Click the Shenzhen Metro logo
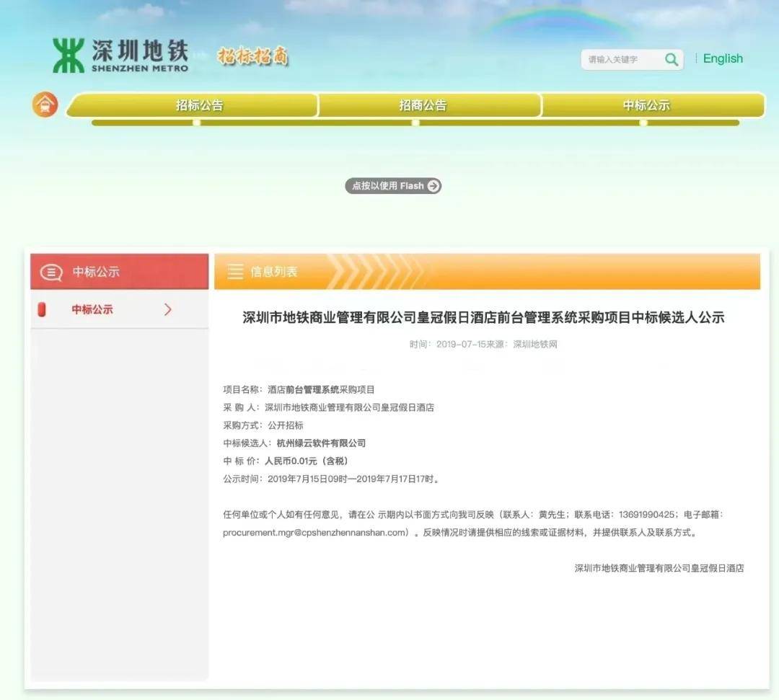Viewport: 779px width, 700px height. coord(120,56)
